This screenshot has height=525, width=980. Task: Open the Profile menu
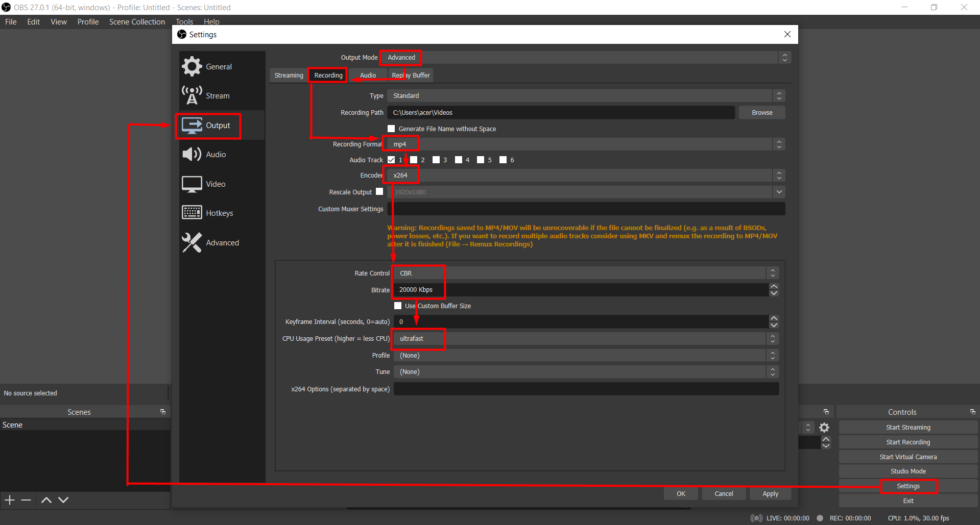point(88,21)
